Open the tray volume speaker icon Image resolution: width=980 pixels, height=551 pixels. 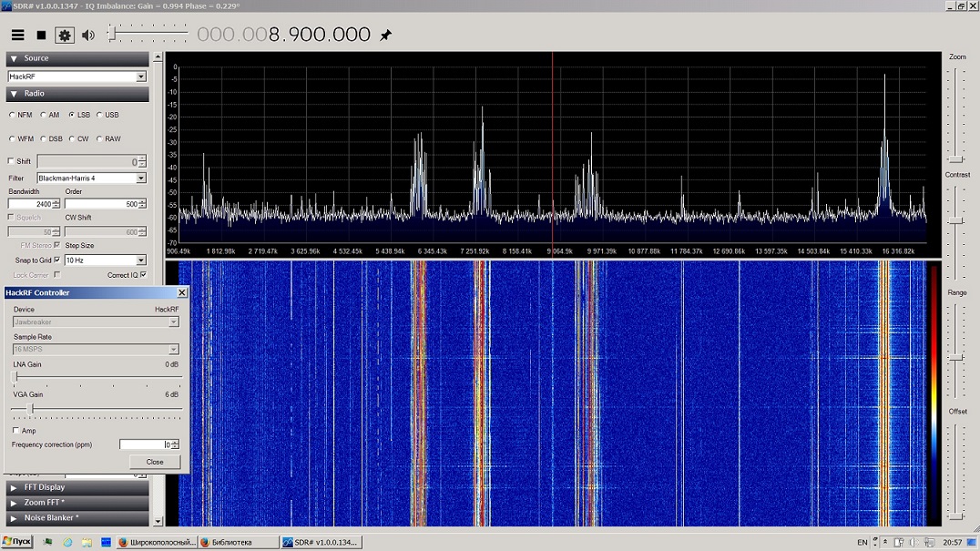tap(914, 542)
